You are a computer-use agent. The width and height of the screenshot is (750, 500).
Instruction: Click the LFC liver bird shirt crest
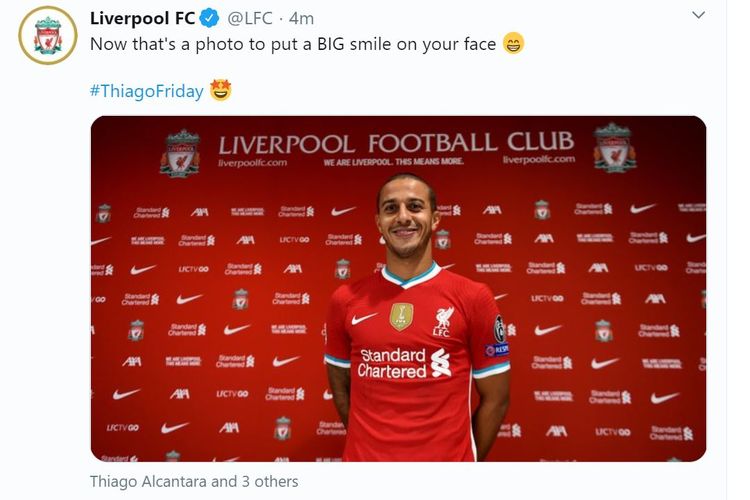click(442, 322)
